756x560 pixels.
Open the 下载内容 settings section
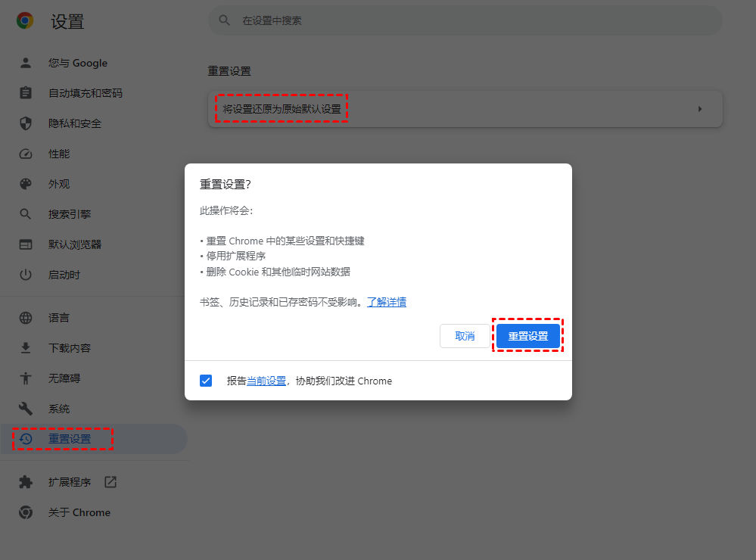70,348
